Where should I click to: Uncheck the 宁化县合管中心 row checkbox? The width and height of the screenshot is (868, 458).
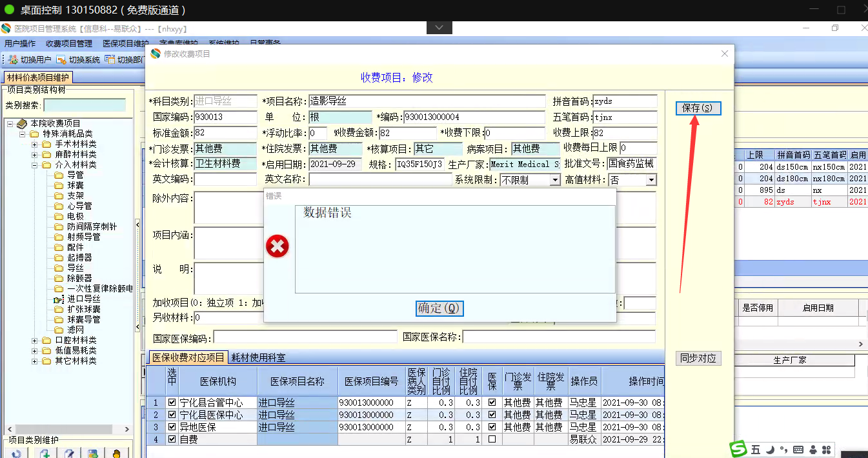coord(172,403)
